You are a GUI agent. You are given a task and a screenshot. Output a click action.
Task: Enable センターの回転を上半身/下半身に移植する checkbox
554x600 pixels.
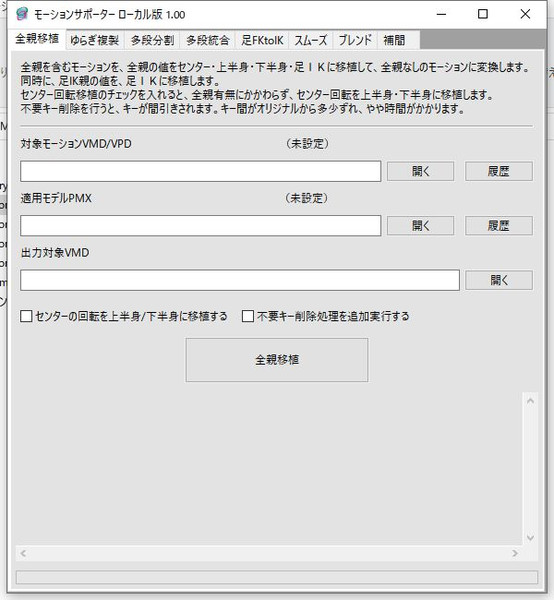pos(26,316)
